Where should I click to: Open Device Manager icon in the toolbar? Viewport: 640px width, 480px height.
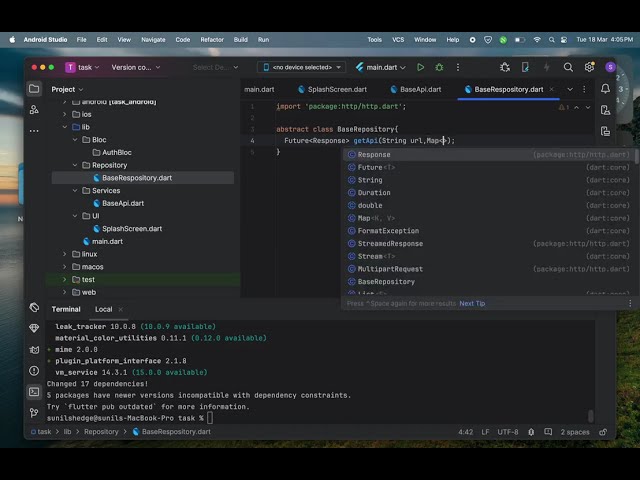525,67
